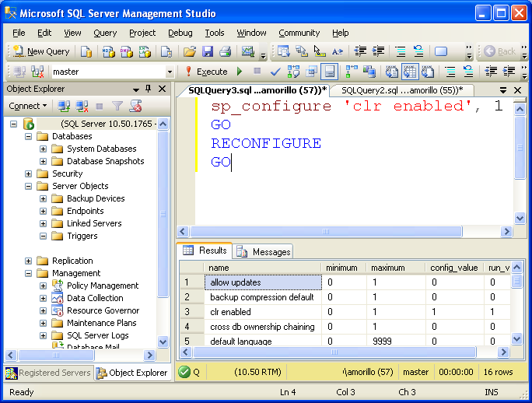Collapse the Management folder

coord(28,273)
